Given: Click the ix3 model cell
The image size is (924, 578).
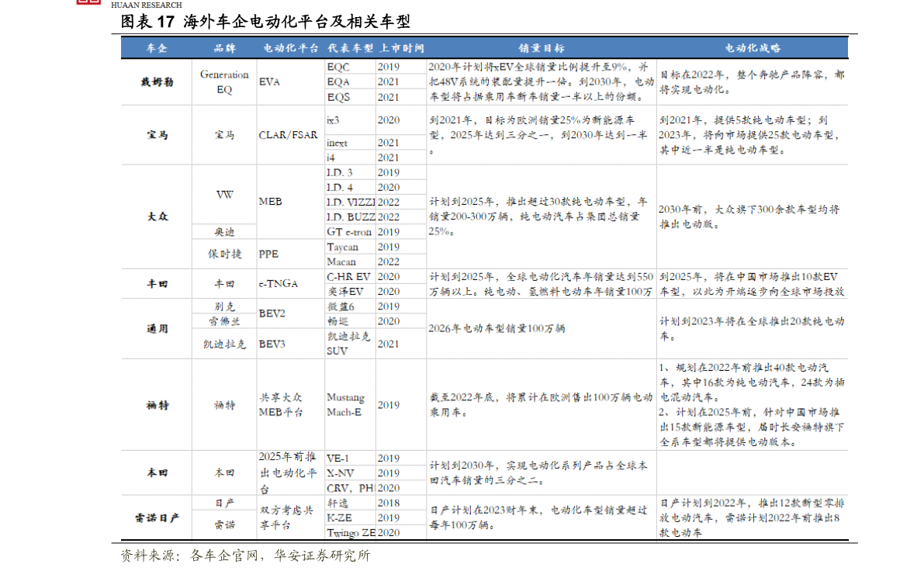Looking at the screenshot, I should (333, 120).
